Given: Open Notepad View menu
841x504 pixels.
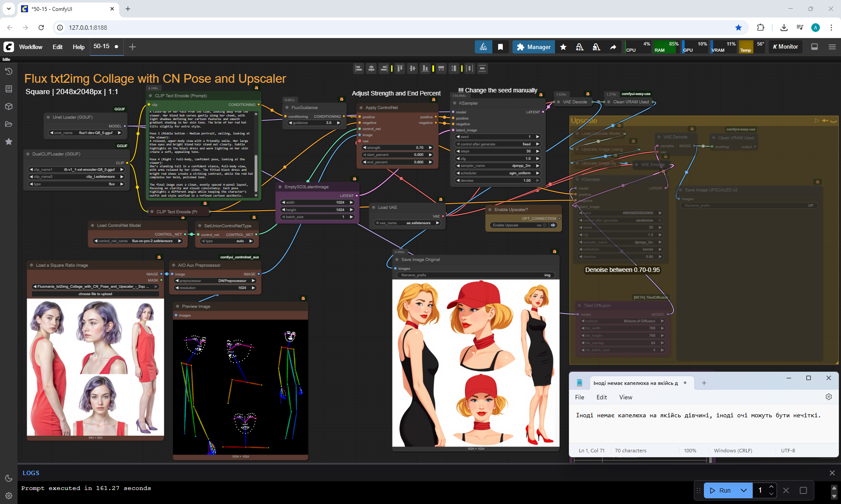Looking at the screenshot, I should (625, 397).
